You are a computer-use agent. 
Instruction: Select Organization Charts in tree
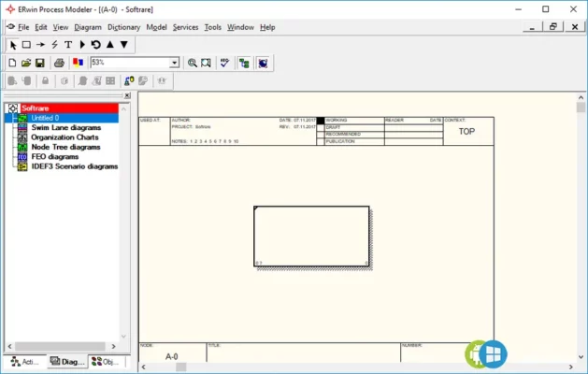(x=65, y=137)
